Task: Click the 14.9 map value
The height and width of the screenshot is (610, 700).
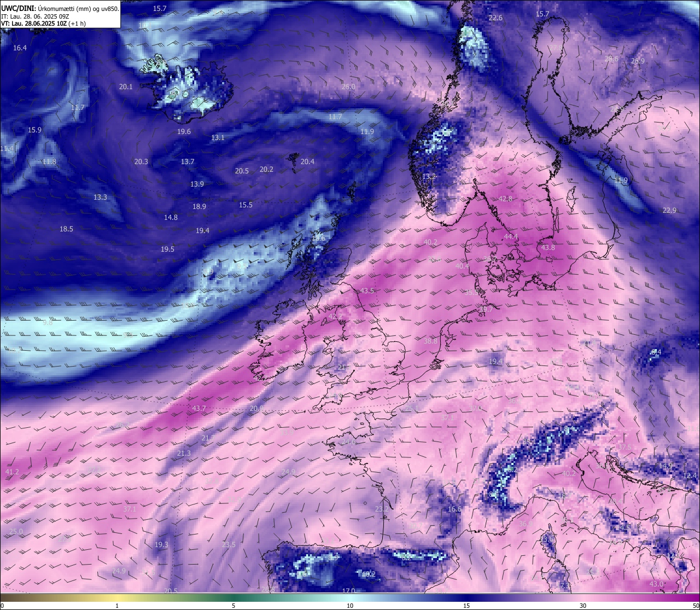Action: 666,466
